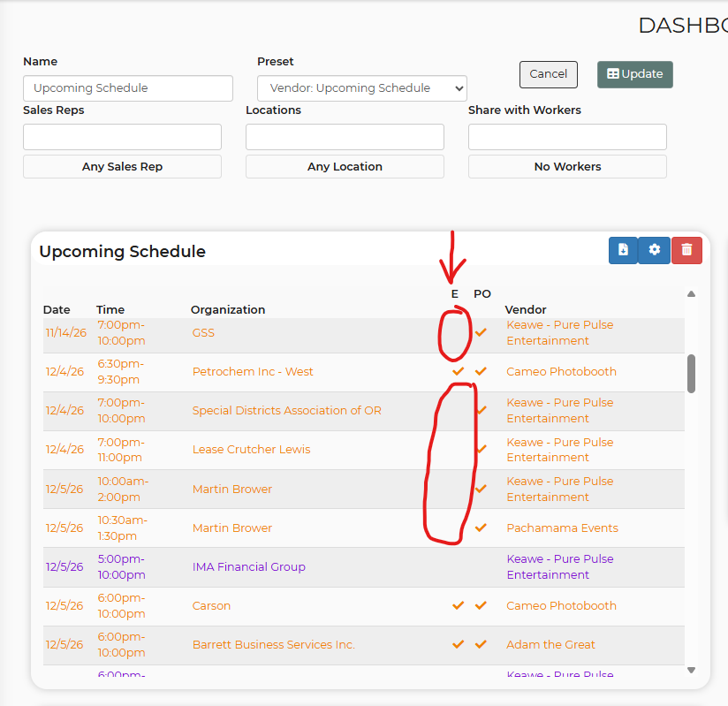Click the Share with Workers field
728x706 pixels.
567,137
